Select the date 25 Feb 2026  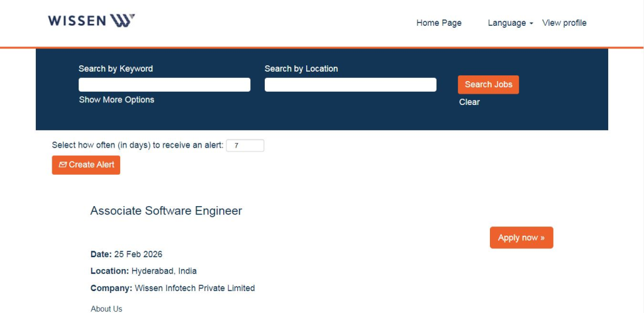click(x=138, y=255)
